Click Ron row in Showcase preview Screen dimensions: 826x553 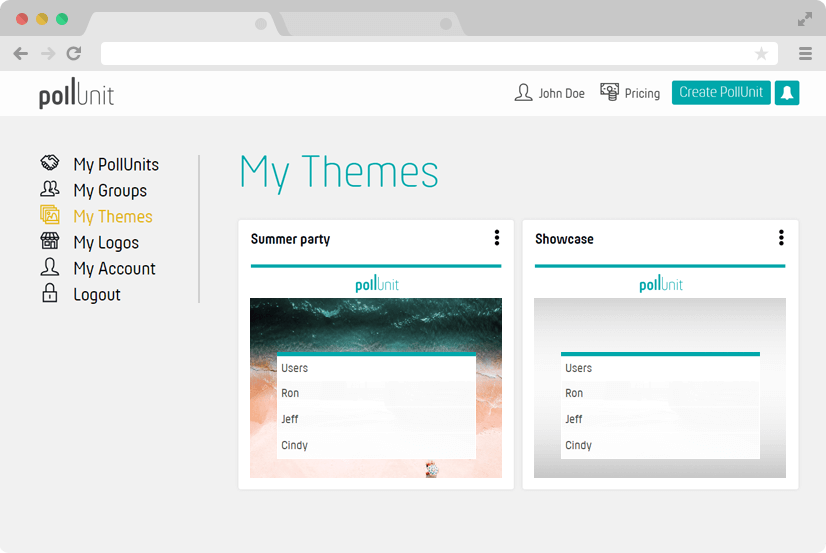660,393
